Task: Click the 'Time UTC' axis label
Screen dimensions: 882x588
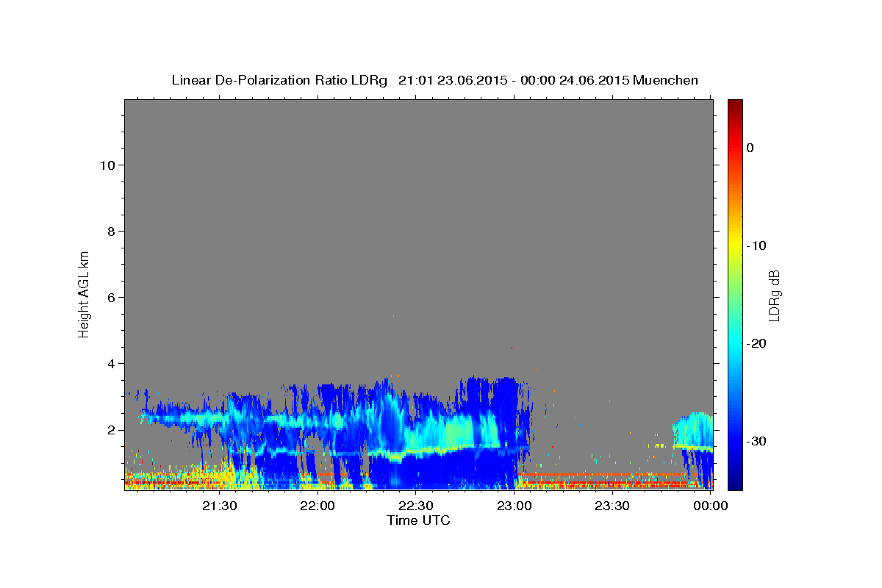Action: coord(418,520)
